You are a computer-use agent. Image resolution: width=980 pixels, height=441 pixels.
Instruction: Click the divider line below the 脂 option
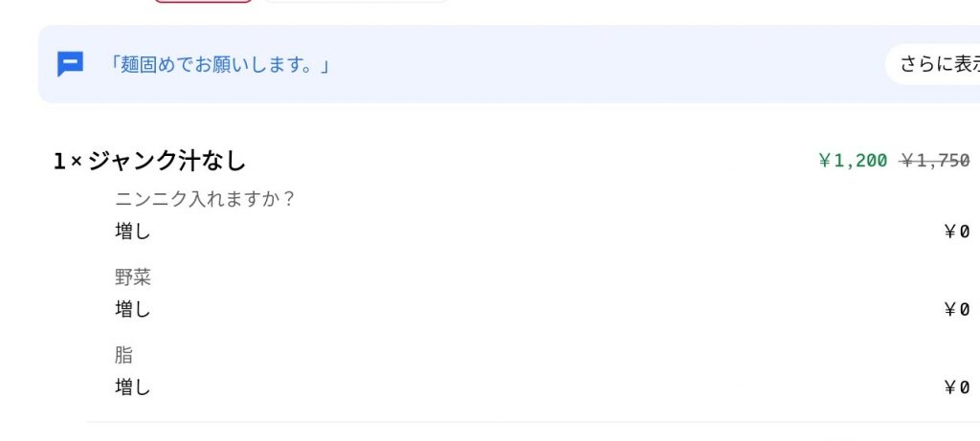pos(526,421)
